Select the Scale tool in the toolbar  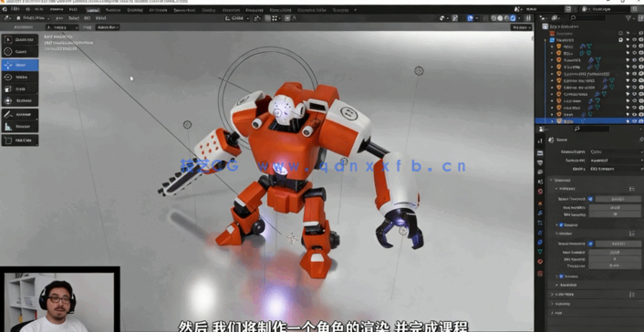click(20, 88)
